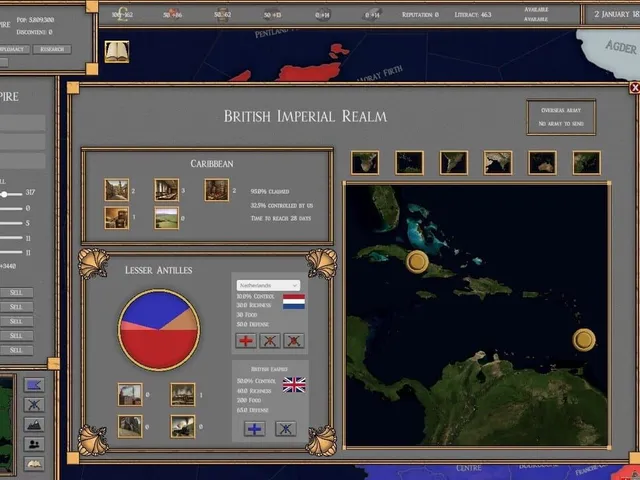Click the pound money resource in top bar
640x480 pixels.
122,15
